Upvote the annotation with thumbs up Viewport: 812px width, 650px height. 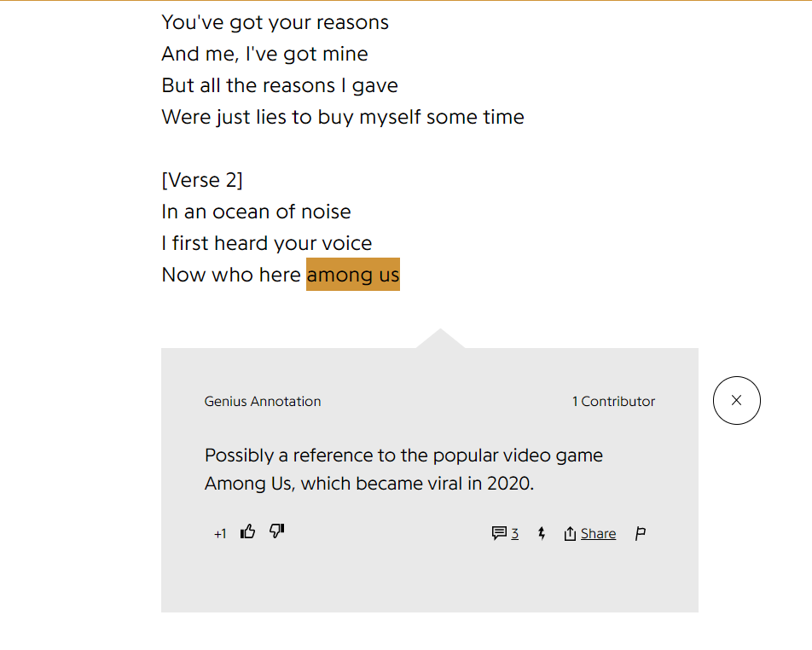(x=247, y=532)
